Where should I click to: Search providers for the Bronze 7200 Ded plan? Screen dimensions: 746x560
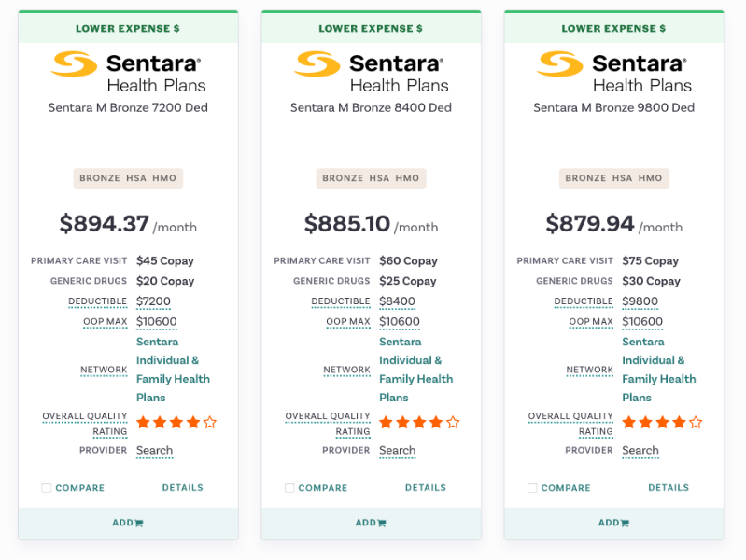pos(155,451)
